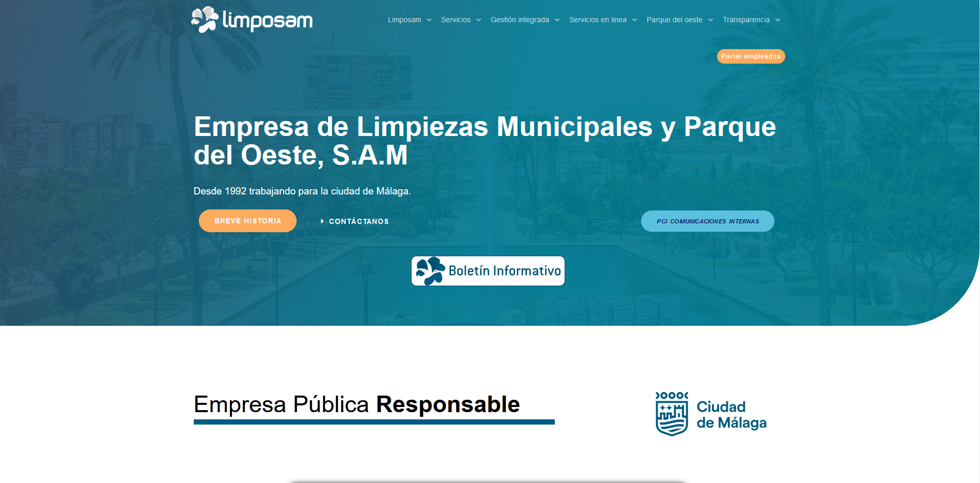Open the Transparencia menu
This screenshot has height=483, width=980.
tap(746, 20)
